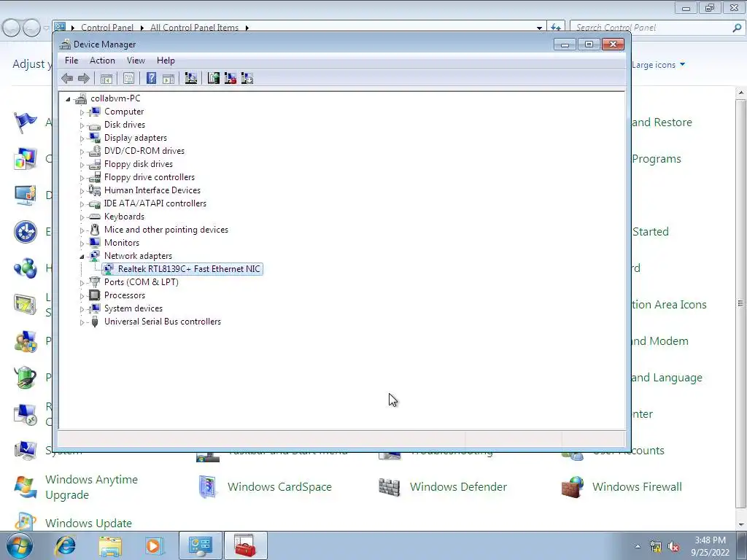
Task: Click the Disable device down-arrow toolbar icon
Action: [247, 78]
